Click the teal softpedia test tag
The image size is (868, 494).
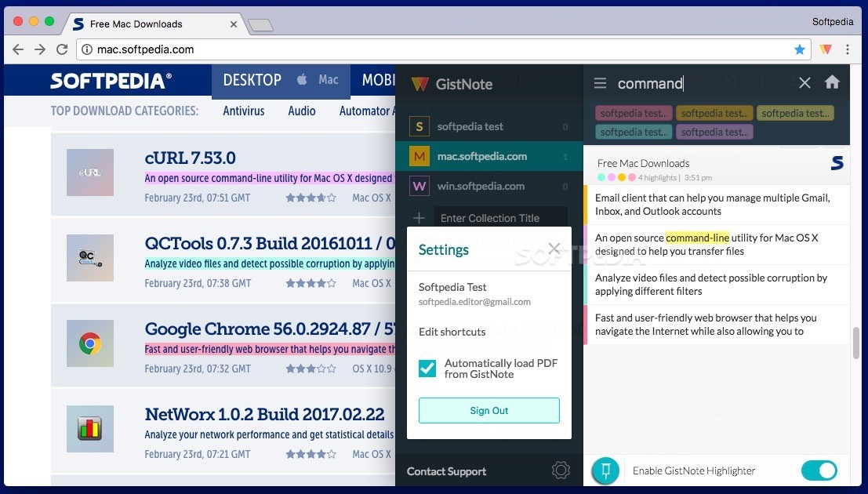click(x=634, y=132)
